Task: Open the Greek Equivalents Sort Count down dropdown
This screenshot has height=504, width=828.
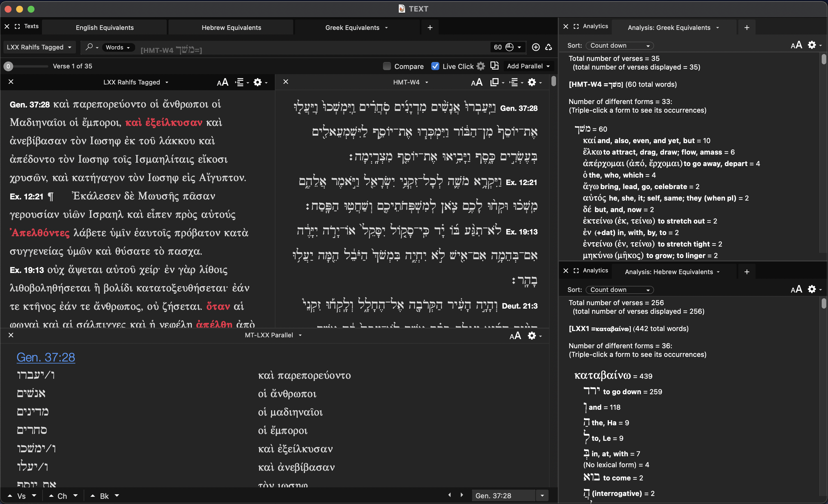Action: 620,46
